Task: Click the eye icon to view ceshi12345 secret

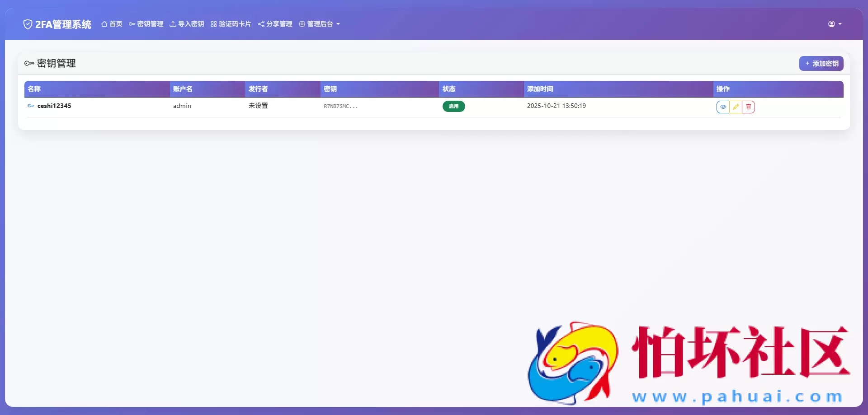Action: (723, 107)
